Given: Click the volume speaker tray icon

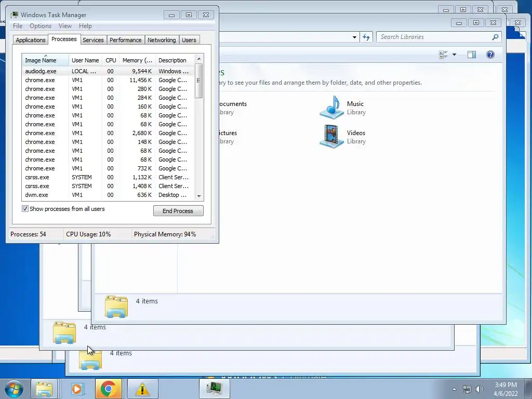Looking at the screenshot, I should (480, 390).
